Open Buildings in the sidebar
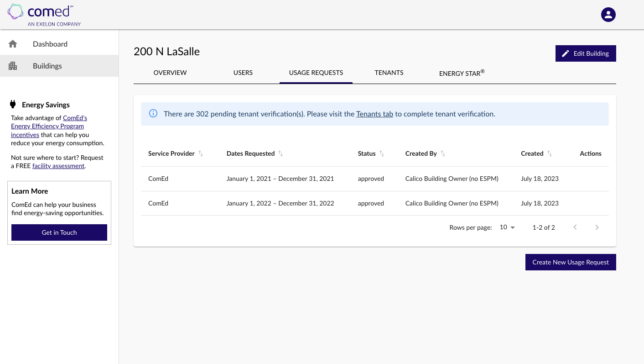Viewport: 644px width, 364px height. pos(59,66)
